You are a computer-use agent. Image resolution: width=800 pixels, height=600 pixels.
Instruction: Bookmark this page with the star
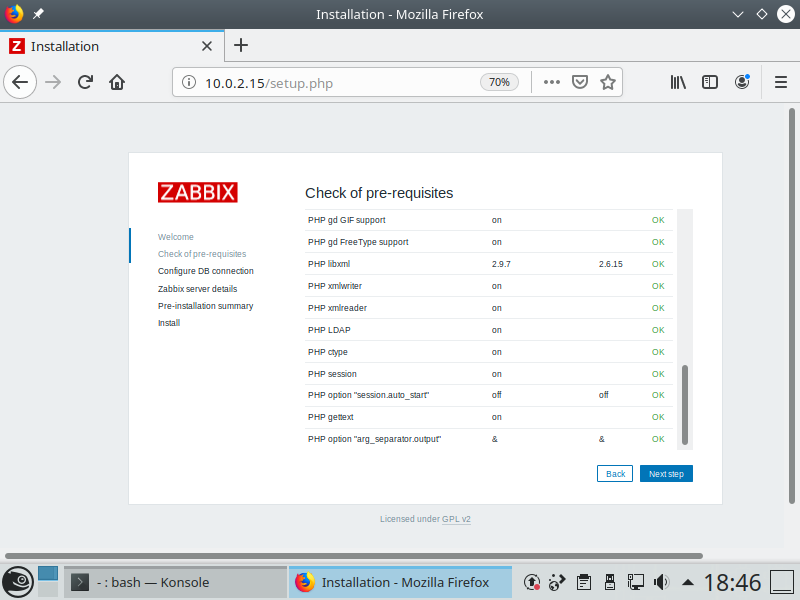coord(608,82)
